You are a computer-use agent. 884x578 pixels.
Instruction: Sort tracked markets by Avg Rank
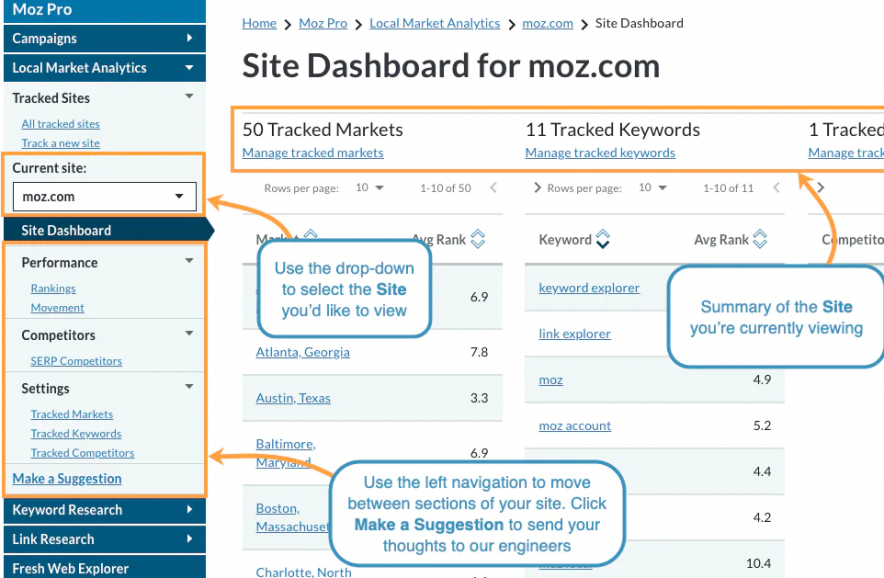tap(477, 239)
